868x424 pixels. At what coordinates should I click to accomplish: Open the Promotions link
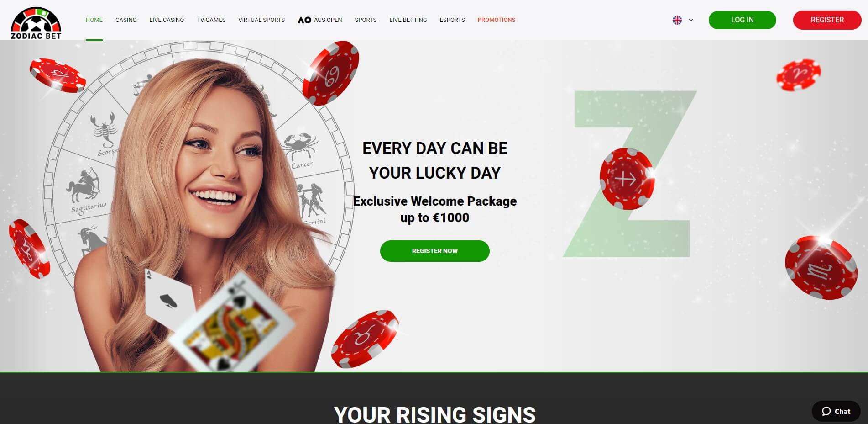497,20
